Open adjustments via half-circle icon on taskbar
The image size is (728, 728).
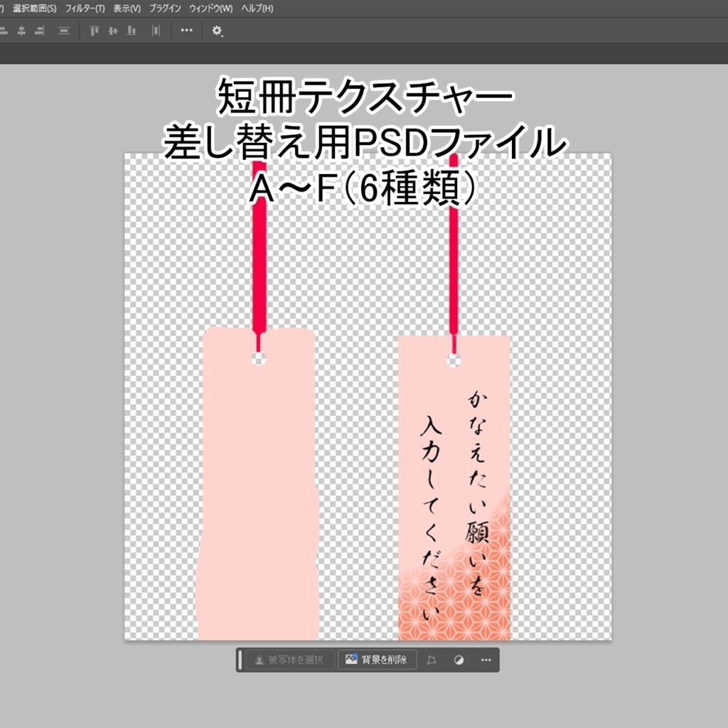(x=458, y=660)
